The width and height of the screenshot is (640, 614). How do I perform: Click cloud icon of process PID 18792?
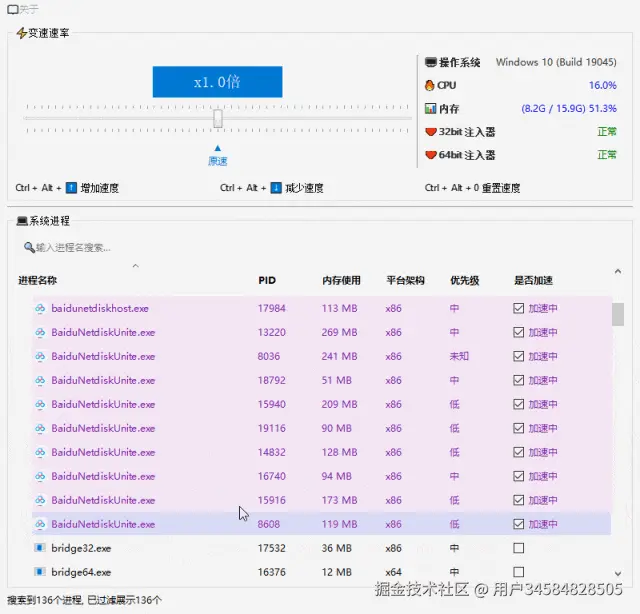[x=40, y=380]
